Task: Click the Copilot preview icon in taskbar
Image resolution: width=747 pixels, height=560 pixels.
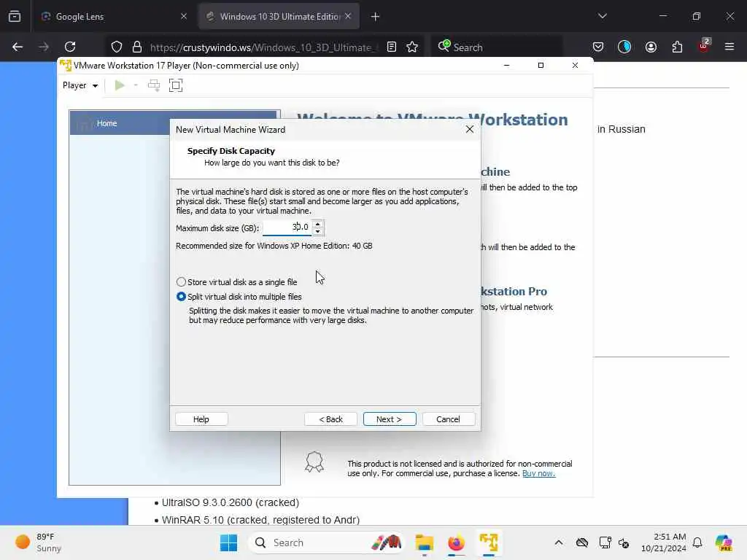Action: 724,542
